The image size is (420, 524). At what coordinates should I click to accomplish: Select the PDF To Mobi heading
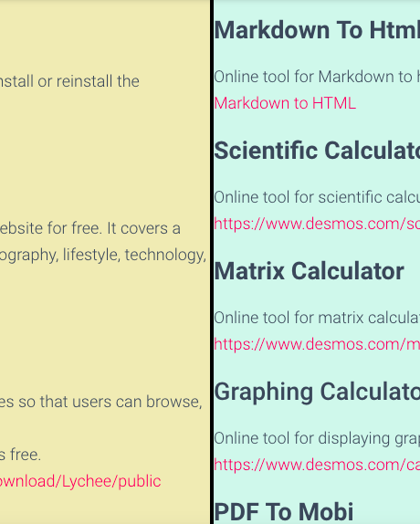[x=284, y=512]
